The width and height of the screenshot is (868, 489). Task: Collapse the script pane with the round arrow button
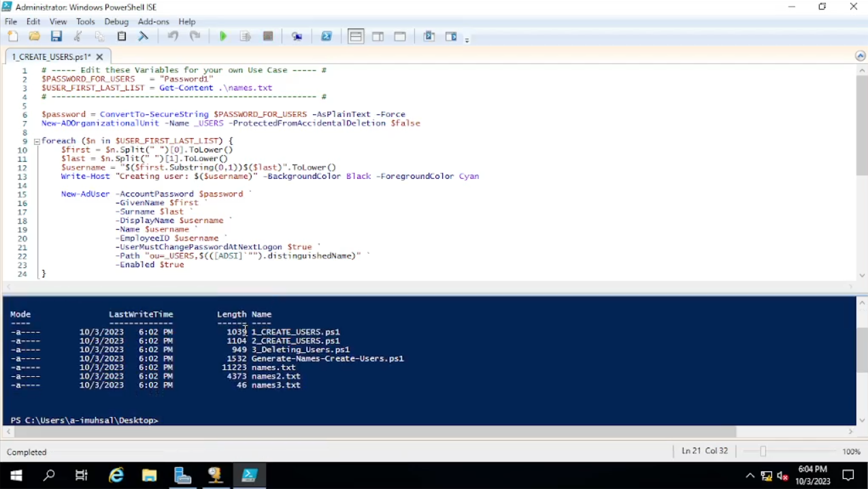(x=861, y=56)
